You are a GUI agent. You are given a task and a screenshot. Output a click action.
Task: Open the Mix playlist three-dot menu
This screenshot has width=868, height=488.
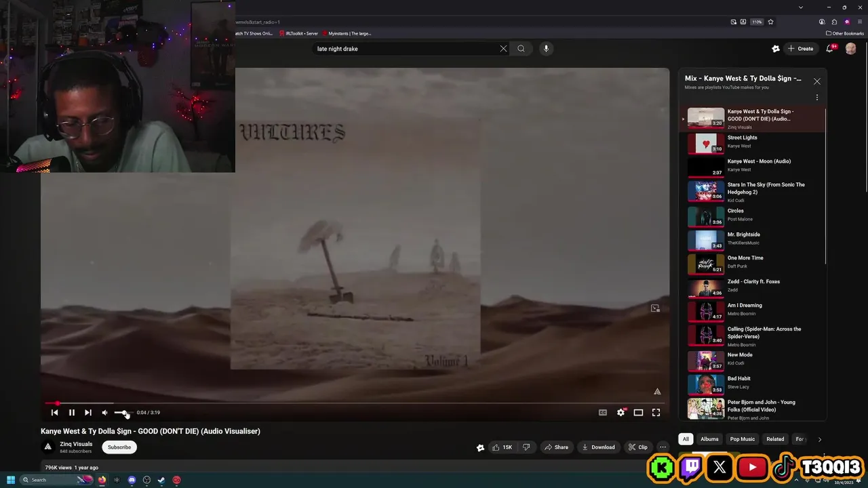(816, 98)
